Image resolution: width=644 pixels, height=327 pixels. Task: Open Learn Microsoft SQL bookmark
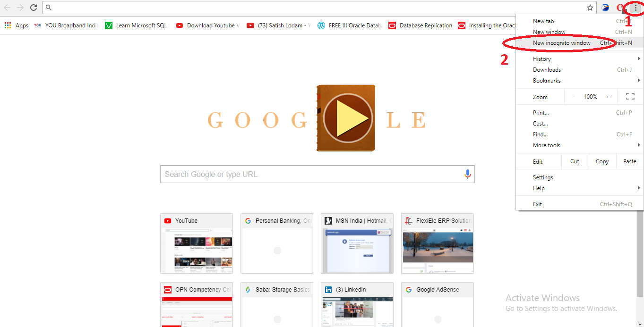click(137, 25)
